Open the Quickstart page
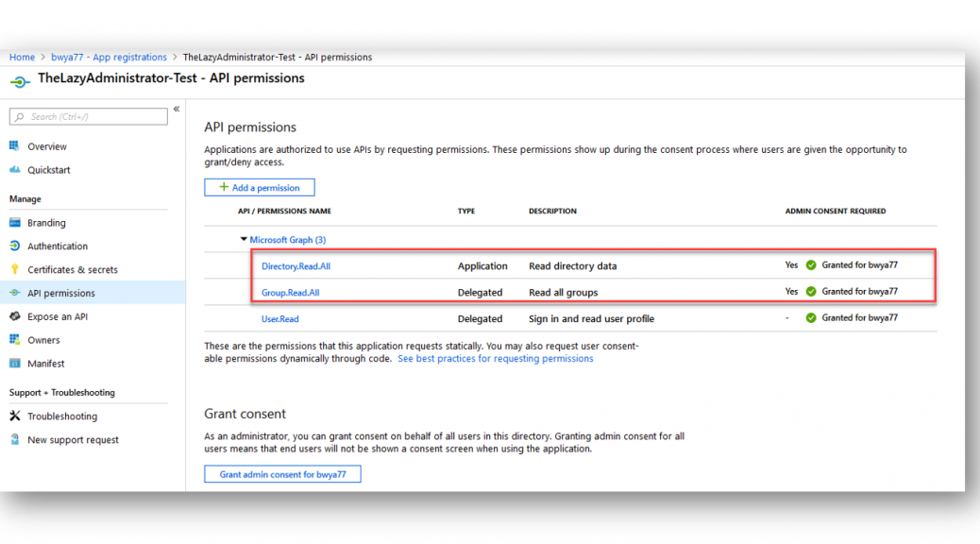980x544 pixels. click(x=49, y=170)
